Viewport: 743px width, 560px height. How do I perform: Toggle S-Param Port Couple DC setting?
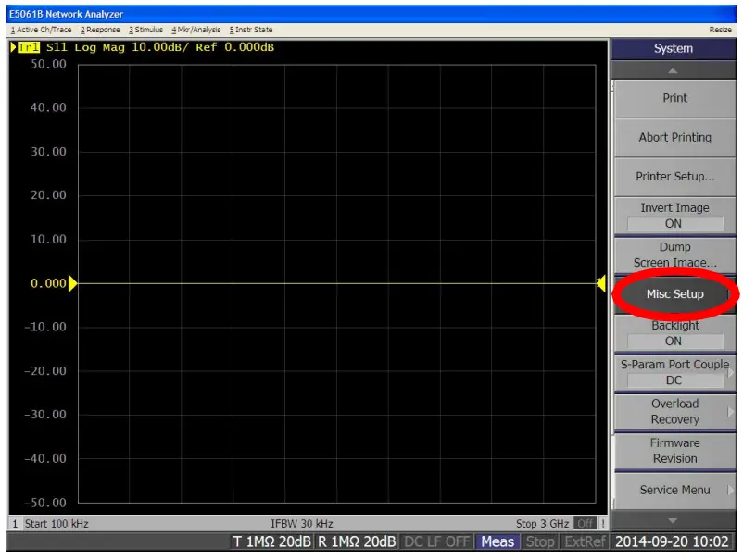pyautogui.click(x=674, y=370)
